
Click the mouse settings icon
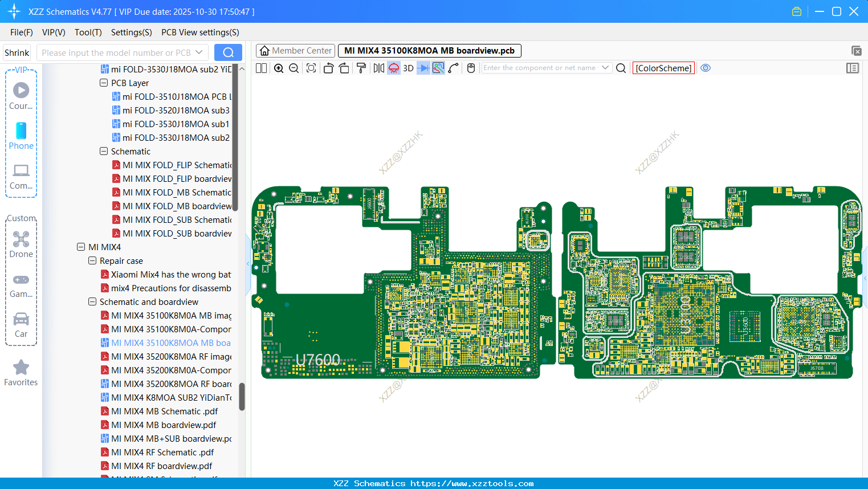click(471, 68)
